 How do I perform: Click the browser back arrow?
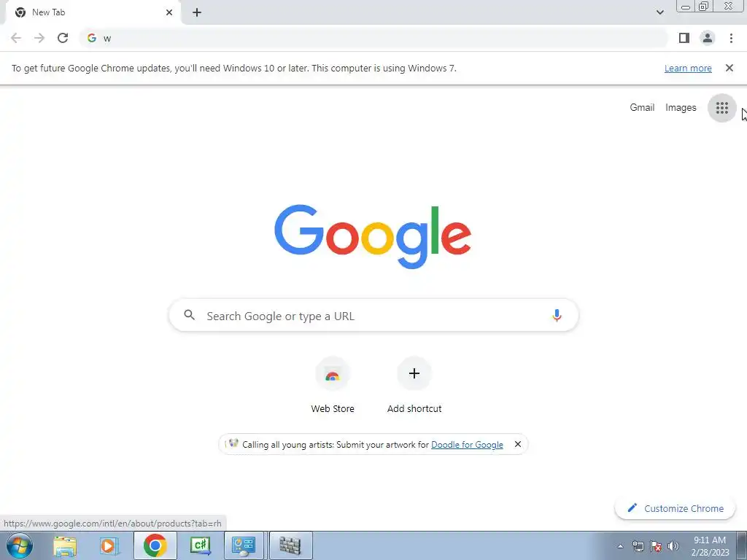pos(16,38)
